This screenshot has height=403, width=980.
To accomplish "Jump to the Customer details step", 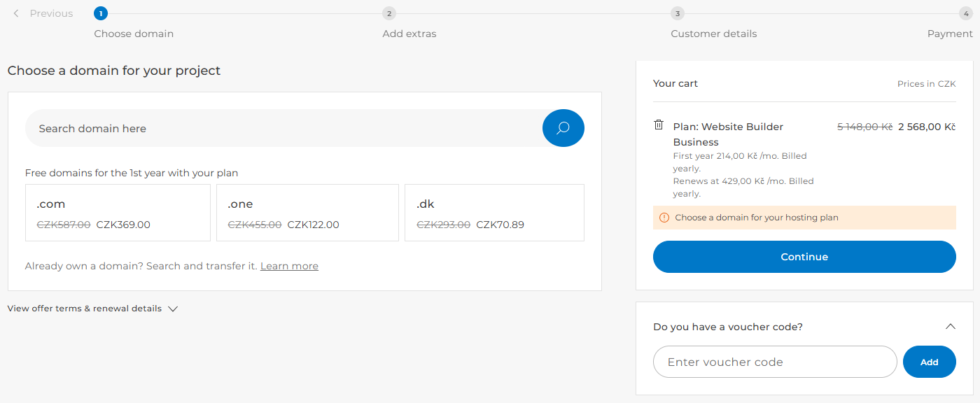I will 713,34.
